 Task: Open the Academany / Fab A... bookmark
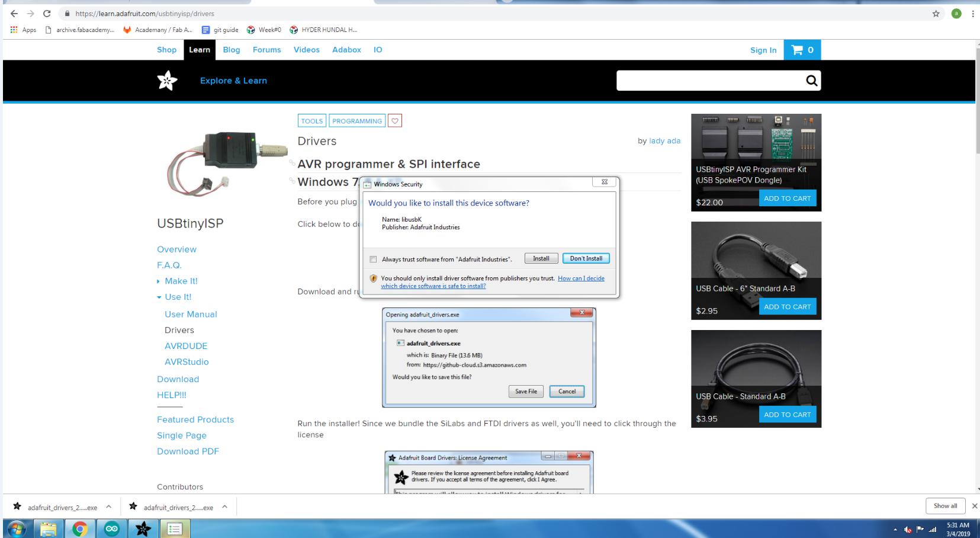coord(158,30)
